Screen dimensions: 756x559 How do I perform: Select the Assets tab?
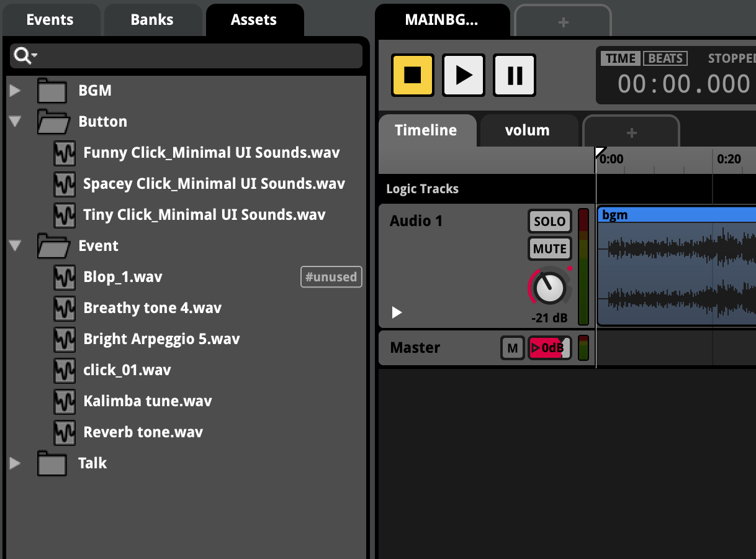click(254, 20)
